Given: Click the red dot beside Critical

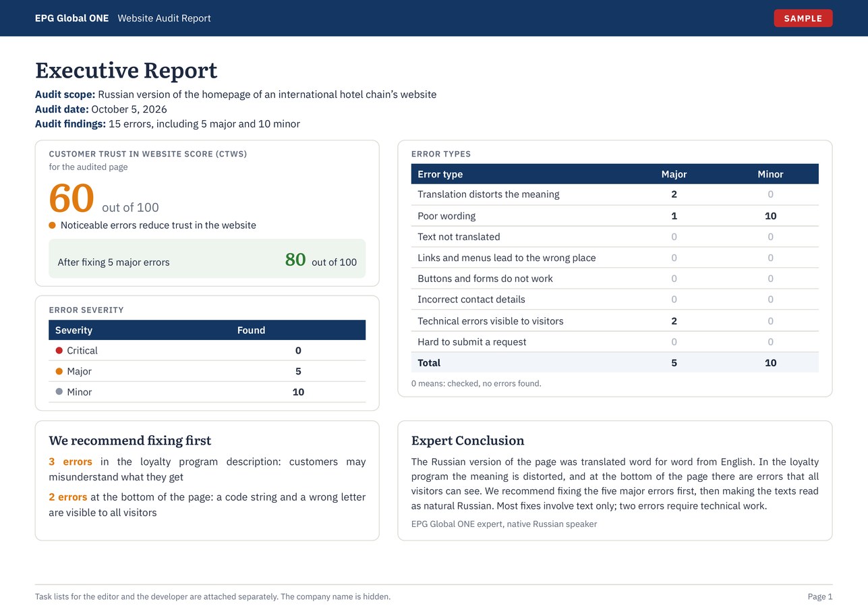Looking at the screenshot, I should click(59, 350).
